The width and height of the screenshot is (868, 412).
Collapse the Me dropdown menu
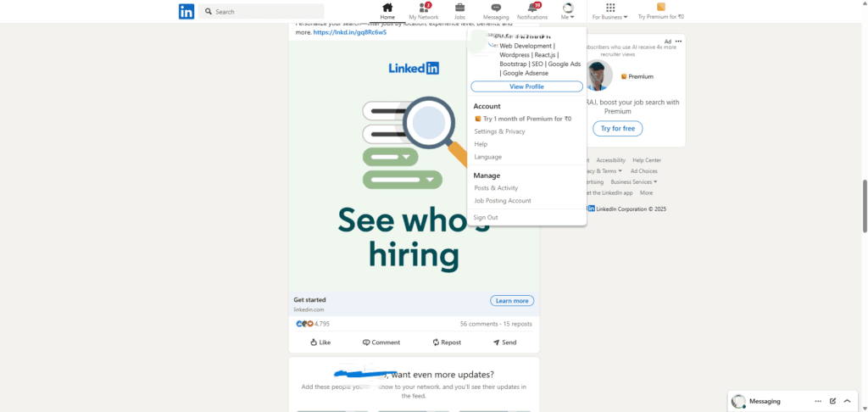[567, 12]
